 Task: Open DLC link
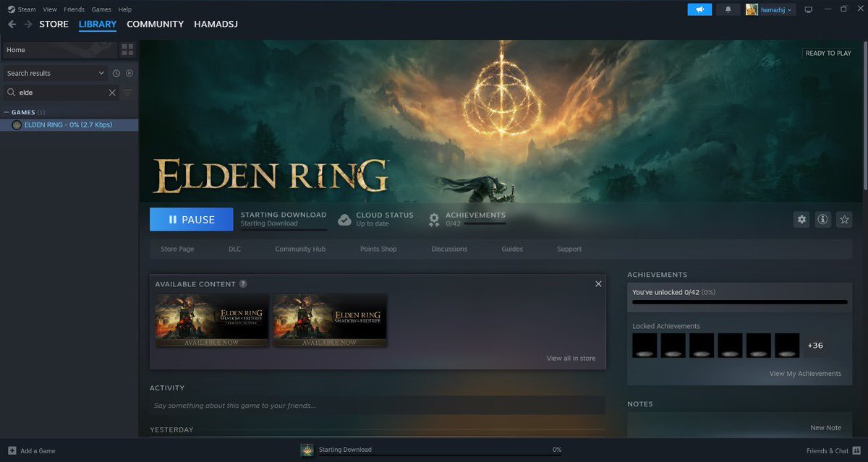(x=234, y=249)
